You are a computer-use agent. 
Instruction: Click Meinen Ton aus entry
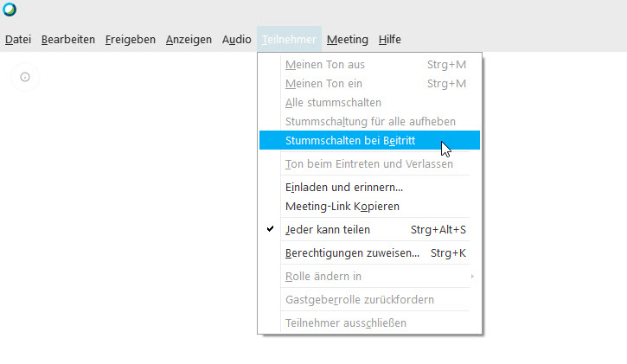coord(326,64)
